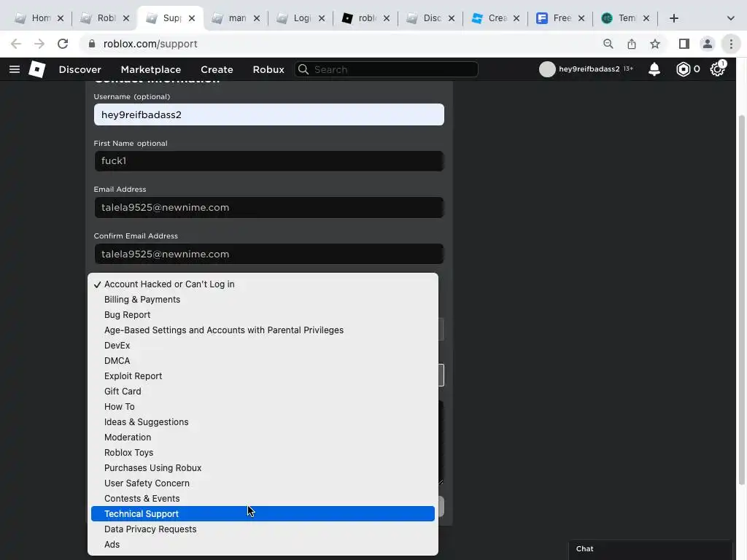Click the page vertical scrollbar

[741, 300]
